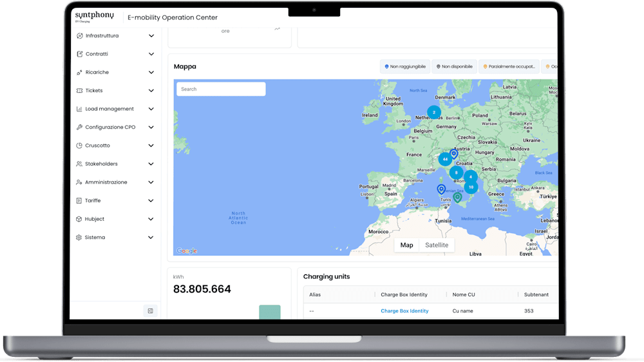This screenshot has height=362, width=644.
Task: Click the Sistema gear icon
Action: click(x=79, y=238)
